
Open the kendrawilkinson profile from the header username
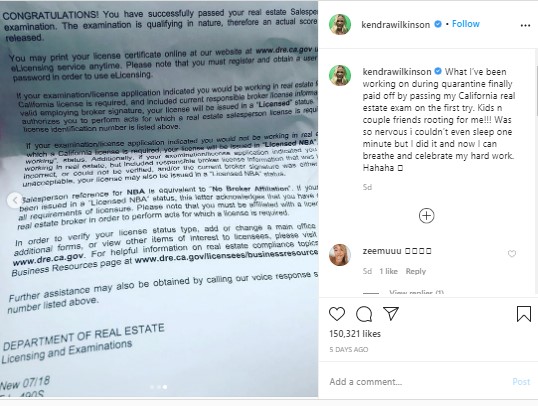(396, 25)
